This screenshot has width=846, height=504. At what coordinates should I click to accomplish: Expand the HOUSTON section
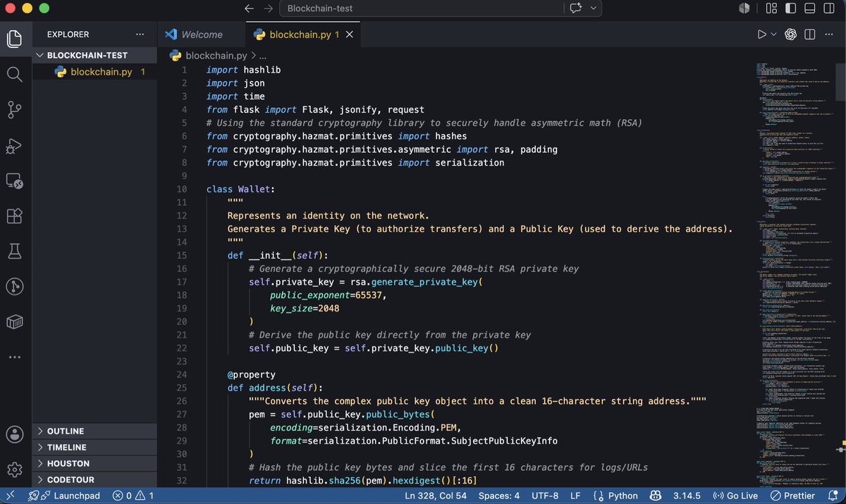tap(95, 463)
